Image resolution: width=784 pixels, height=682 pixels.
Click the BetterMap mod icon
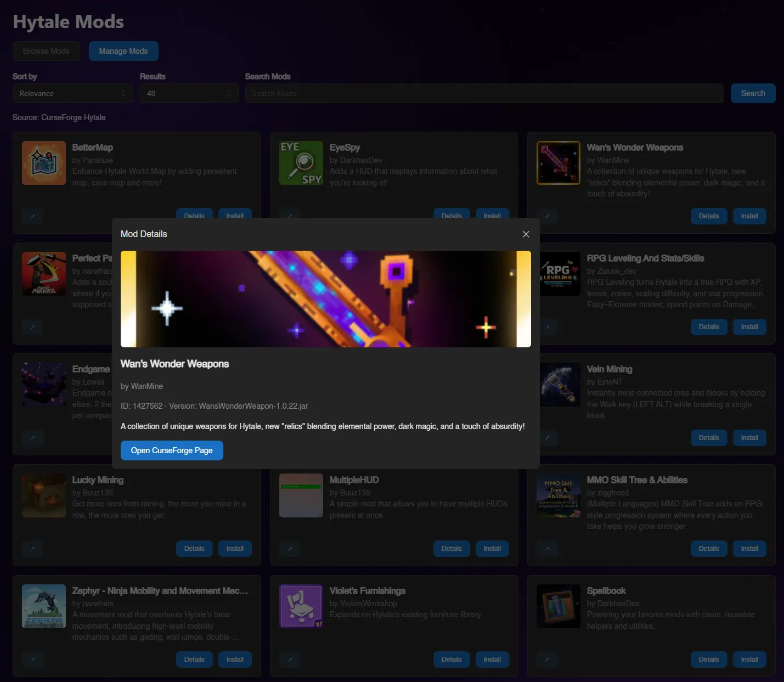click(44, 163)
